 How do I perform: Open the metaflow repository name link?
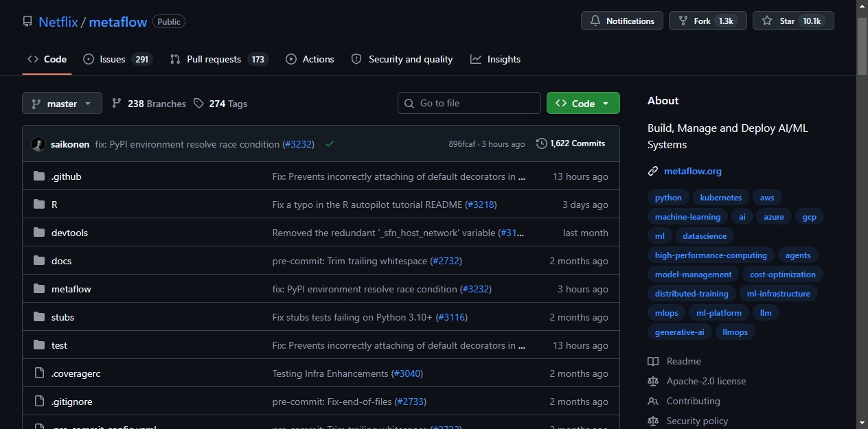pyautogui.click(x=118, y=22)
